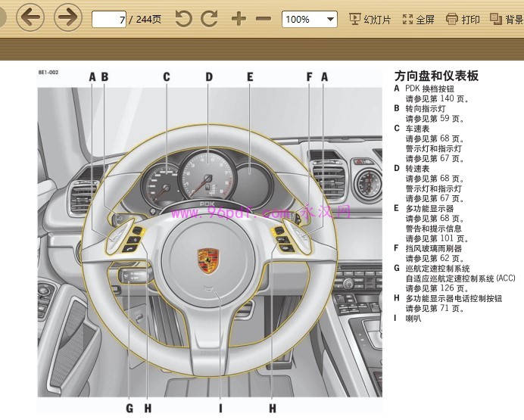Click the steering wheel diagram image
The image size is (524, 420).
210,242
